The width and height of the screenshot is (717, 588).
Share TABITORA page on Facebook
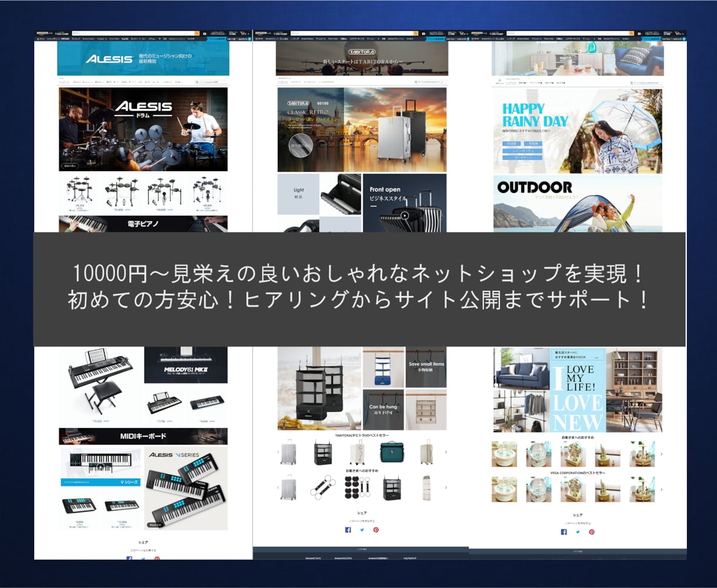point(348,530)
